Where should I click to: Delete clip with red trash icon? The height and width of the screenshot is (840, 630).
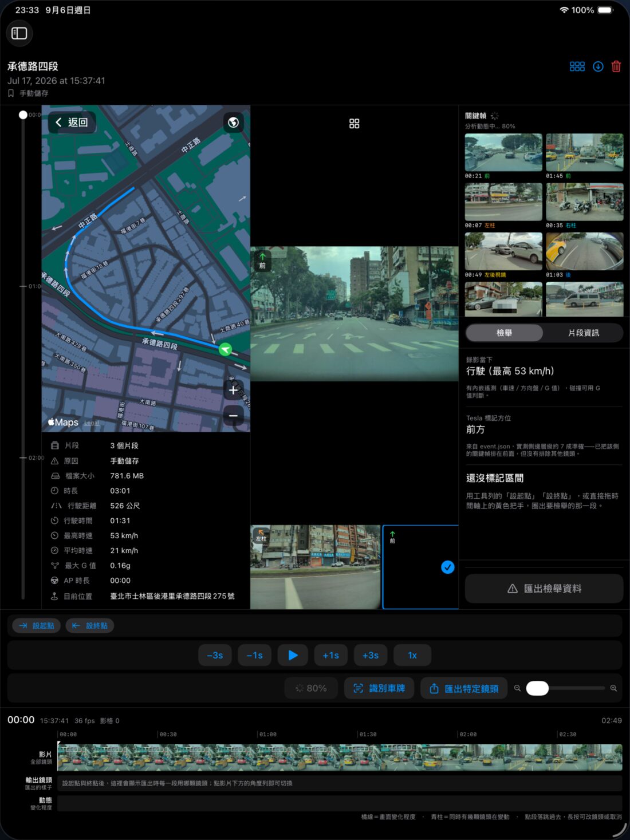tap(616, 66)
